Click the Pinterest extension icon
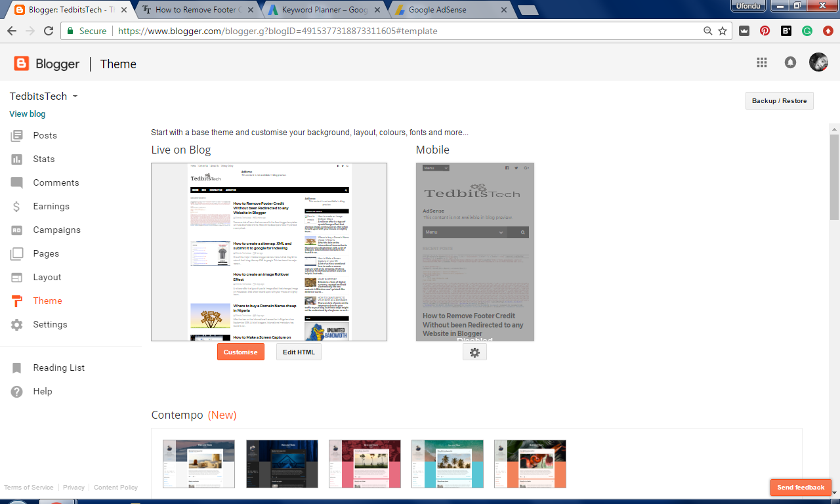Screen dimensions: 840x504 765,31
